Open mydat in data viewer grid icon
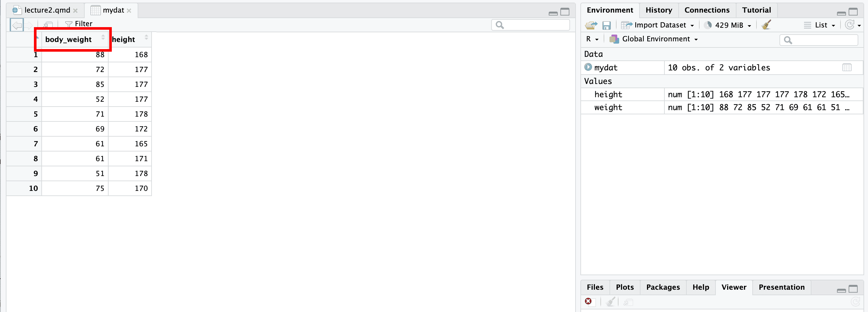This screenshot has height=312, width=868. [x=846, y=68]
